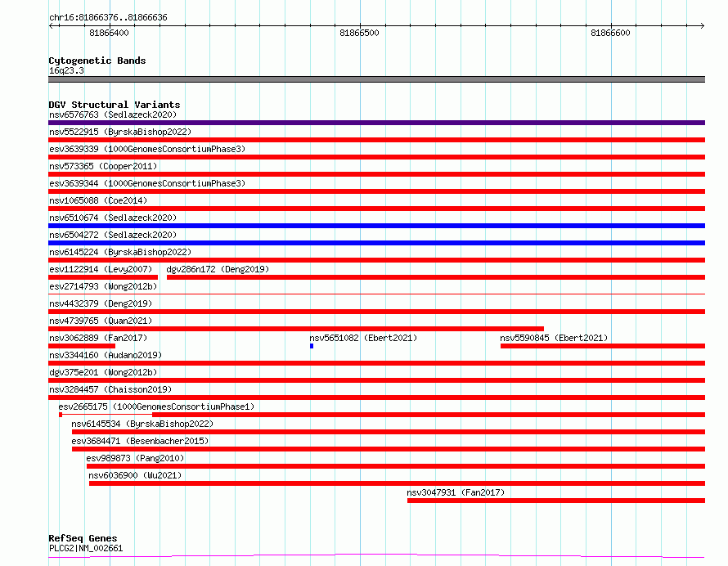This screenshot has height=566, width=728.
Task: Open dgv286n172 (Deng2019) variant label
Action: [218, 269]
